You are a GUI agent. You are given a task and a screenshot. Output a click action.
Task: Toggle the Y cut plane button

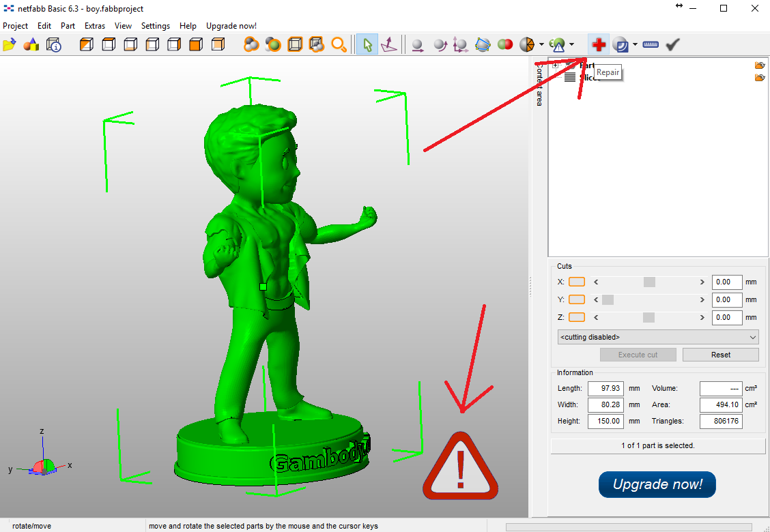pos(577,299)
